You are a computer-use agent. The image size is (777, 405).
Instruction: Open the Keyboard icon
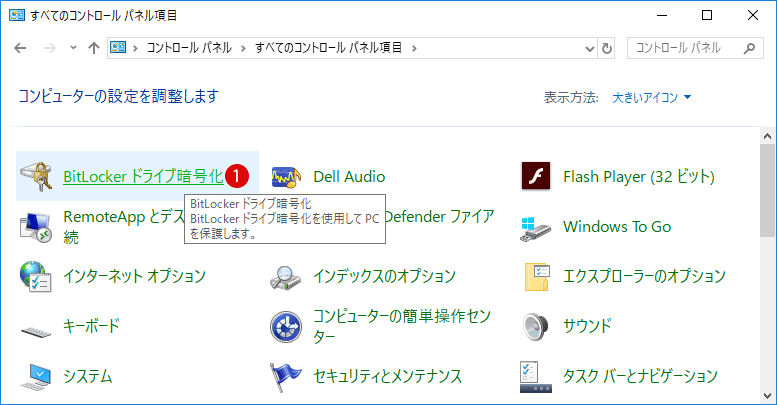point(36,330)
